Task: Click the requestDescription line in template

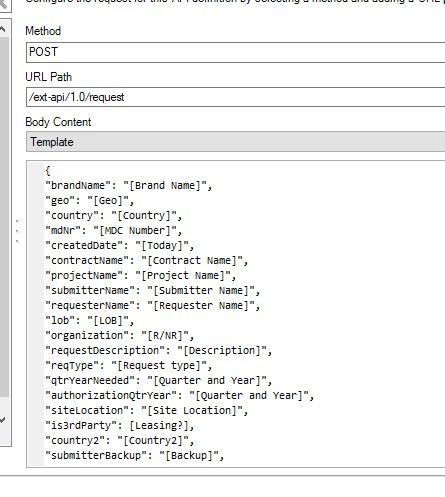Action: click(159, 351)
